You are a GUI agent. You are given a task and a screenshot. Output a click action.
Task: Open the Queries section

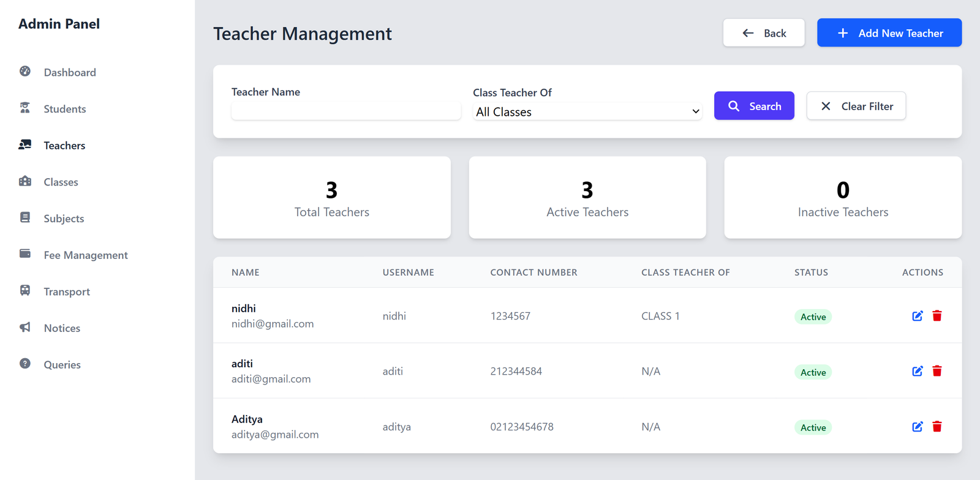[62, 365]
